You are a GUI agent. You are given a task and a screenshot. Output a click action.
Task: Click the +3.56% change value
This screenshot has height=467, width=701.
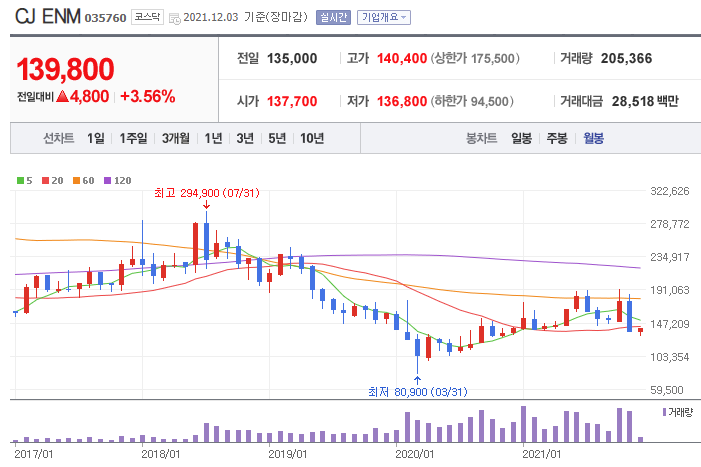(148, 96)
